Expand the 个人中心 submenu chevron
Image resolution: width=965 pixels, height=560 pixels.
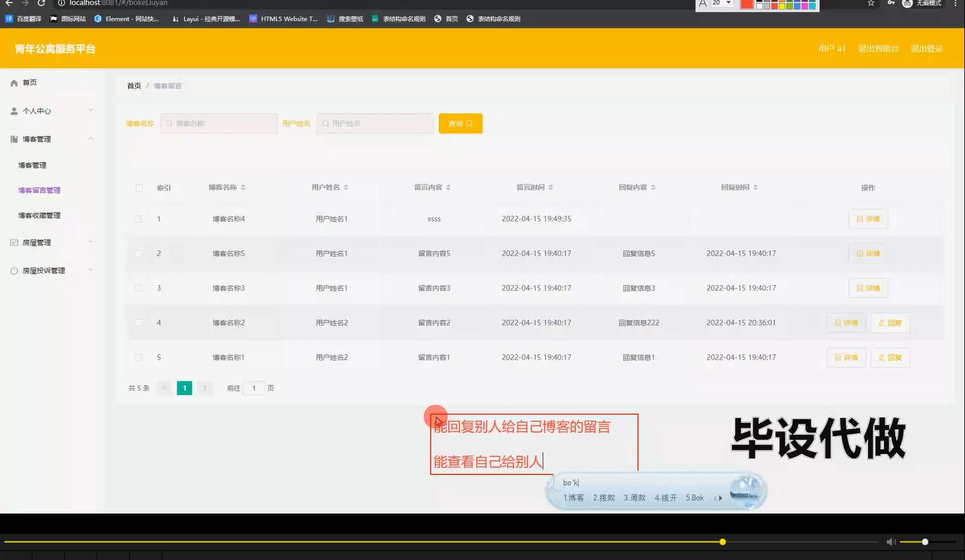(90, 110)
